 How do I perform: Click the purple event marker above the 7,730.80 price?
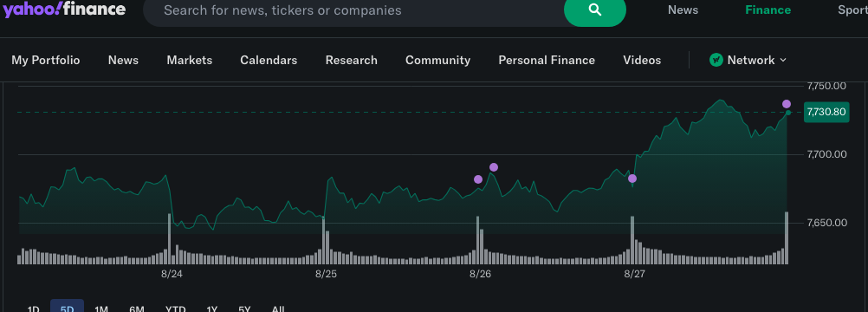pos(786,104)
